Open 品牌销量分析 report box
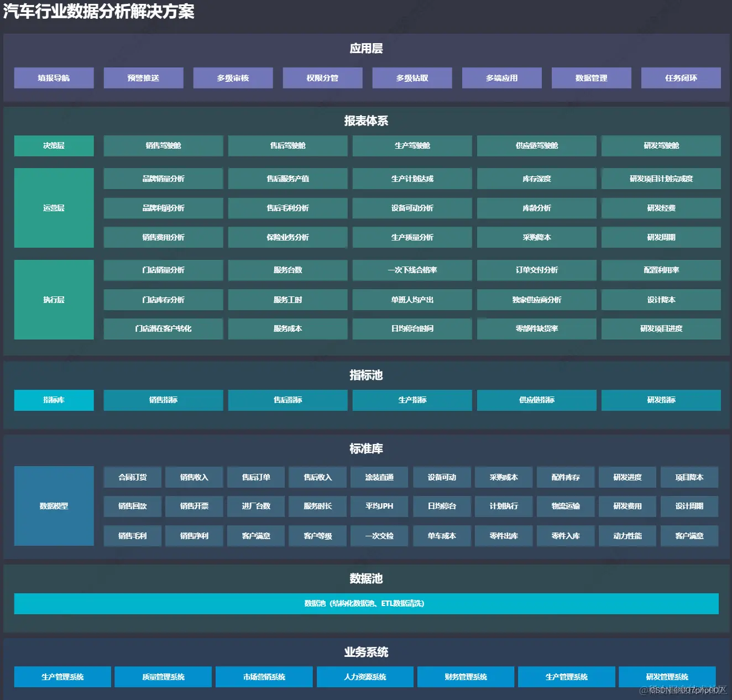The width and height of the screenshot is (732, 700). coord(163,179)
